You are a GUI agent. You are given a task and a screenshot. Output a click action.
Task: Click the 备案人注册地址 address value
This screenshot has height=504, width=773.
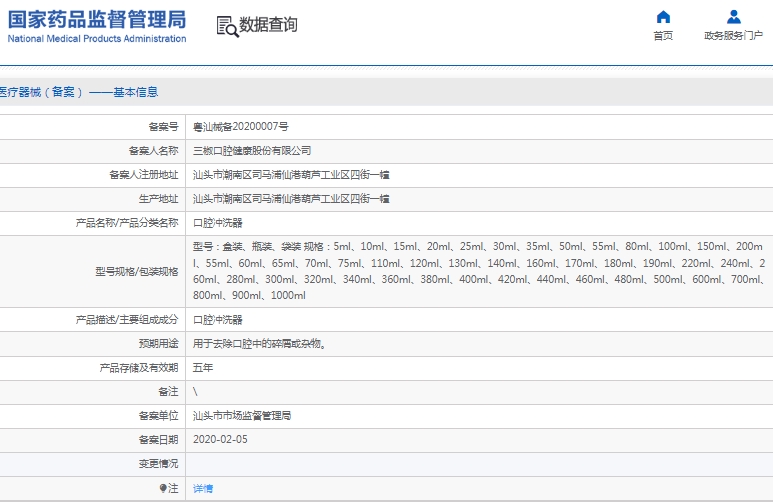[291, 175]
